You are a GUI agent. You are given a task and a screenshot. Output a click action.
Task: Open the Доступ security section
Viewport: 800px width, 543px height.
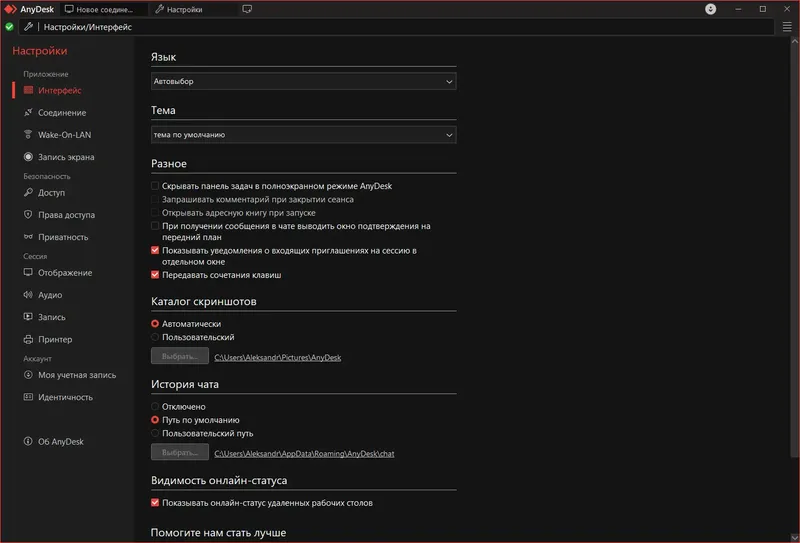[51, 193]
